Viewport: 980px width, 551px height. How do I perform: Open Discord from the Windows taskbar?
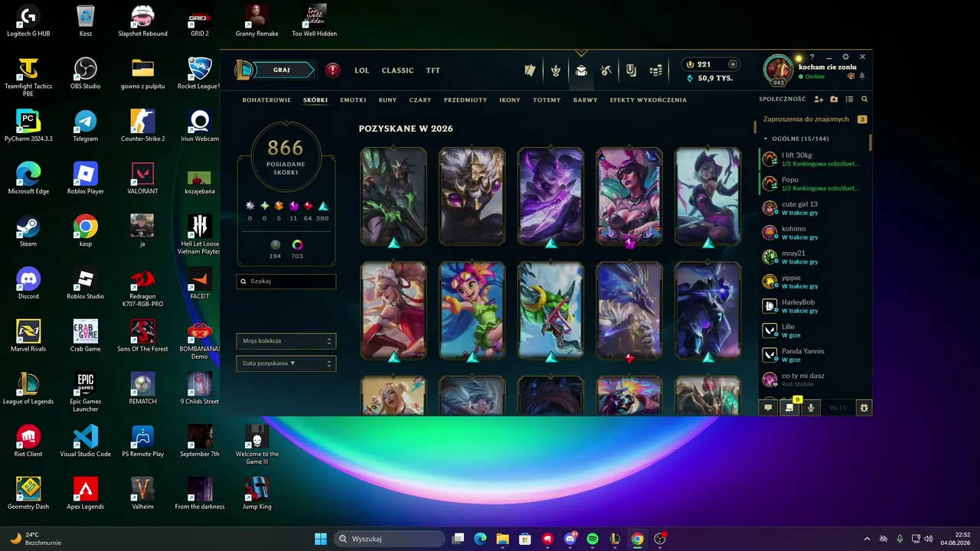click(570, 539)
